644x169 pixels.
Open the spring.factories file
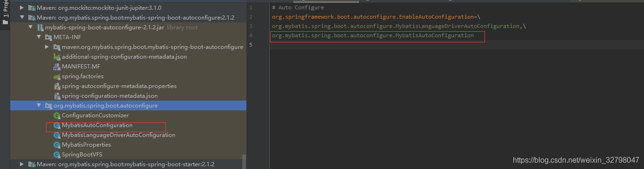click(x=83, y=76)
